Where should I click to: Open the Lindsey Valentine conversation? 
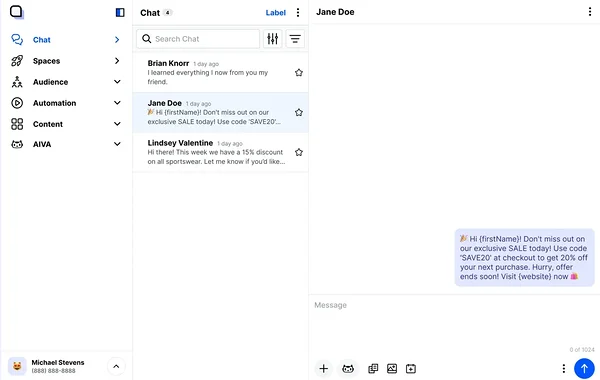tap(220, 152)
